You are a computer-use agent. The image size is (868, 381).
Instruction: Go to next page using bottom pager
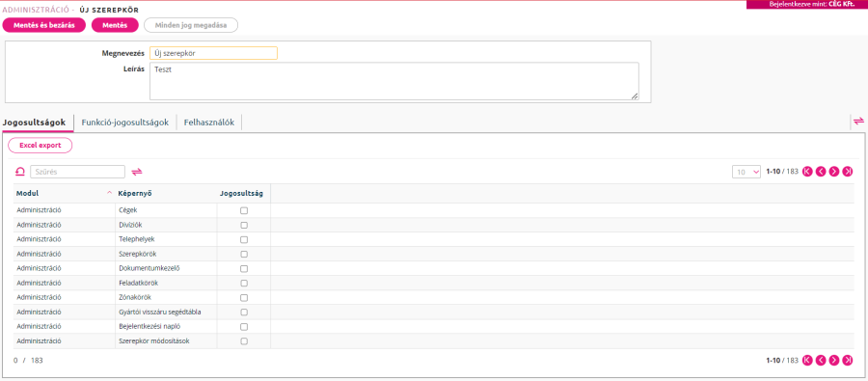tap(834, 360)
